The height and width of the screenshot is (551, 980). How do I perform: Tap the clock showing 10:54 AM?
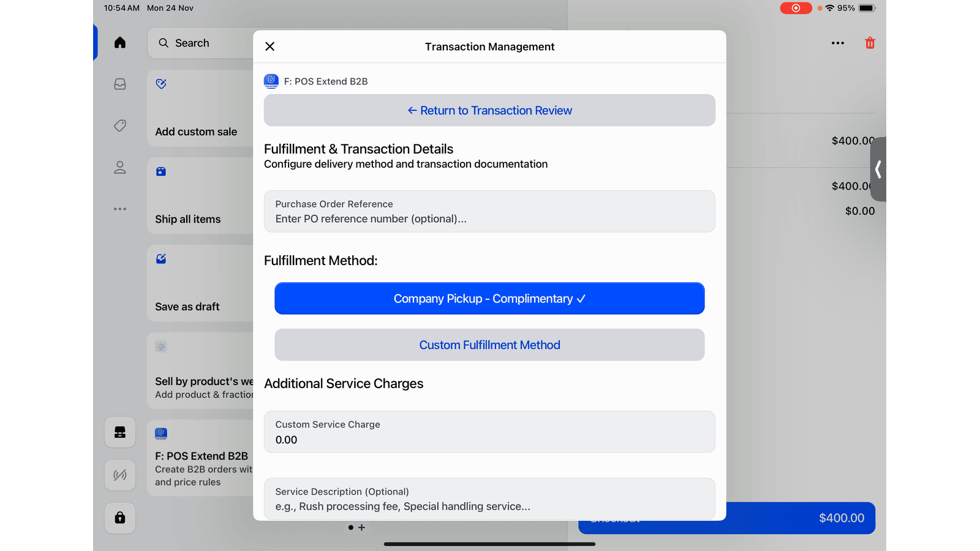coord(121,8)
